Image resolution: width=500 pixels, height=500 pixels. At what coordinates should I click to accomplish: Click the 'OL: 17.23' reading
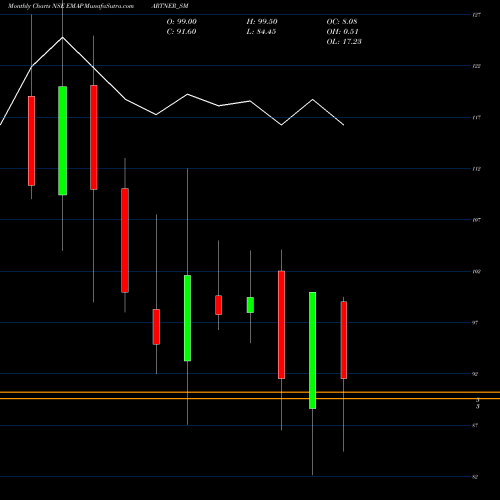click(x=344, y=41)
